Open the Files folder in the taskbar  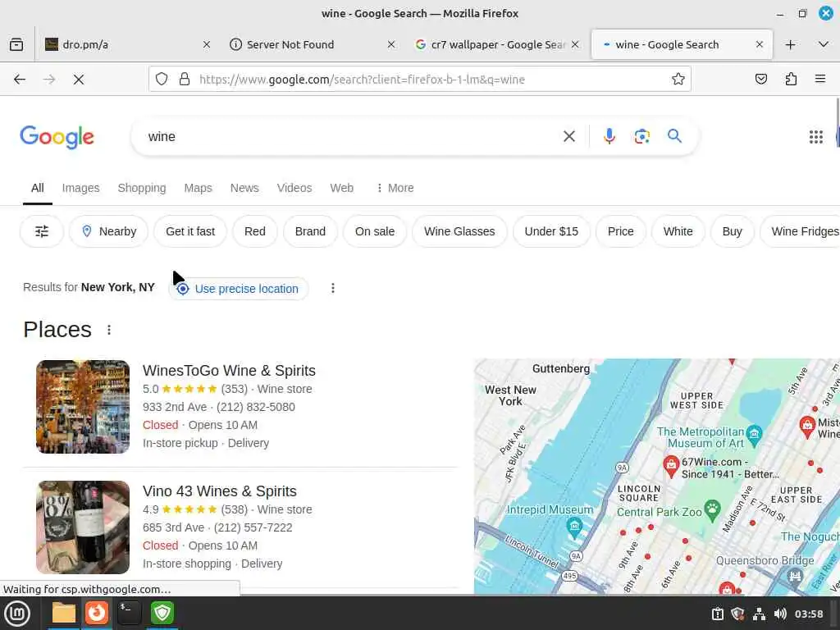[64, 614]
